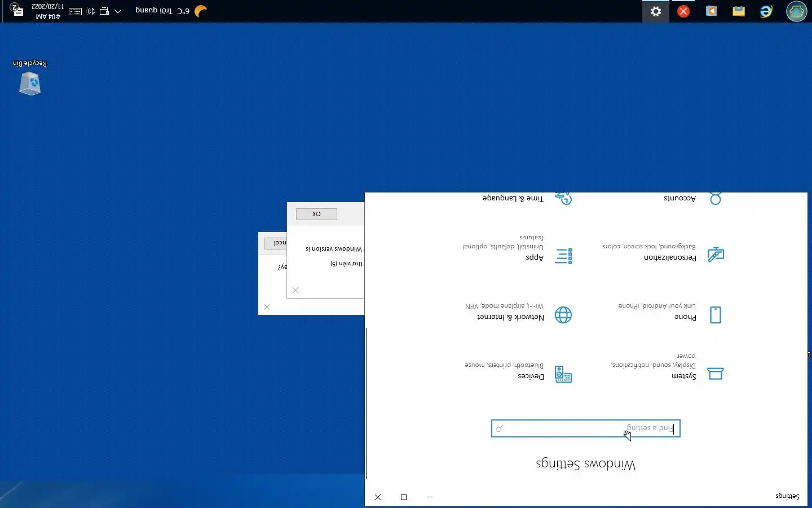Click the Settings gear icon on the taskbar
The height and width of the screenshot is (508, 812).
pos(656,11)
